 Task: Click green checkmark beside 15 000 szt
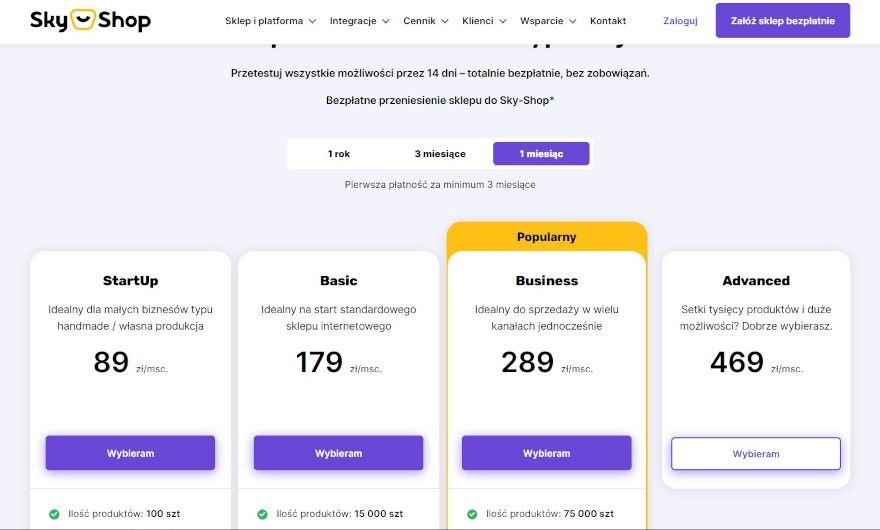[x=262, y=514]
